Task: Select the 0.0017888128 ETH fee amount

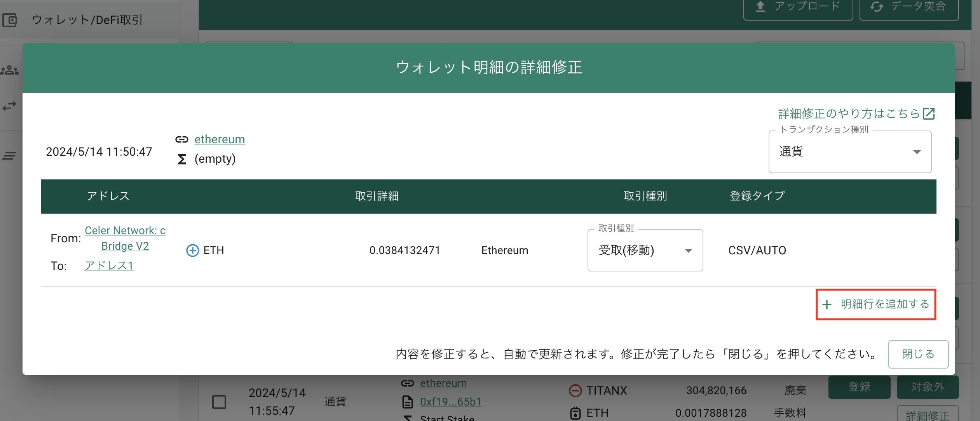Action: (x=711, y=413)
